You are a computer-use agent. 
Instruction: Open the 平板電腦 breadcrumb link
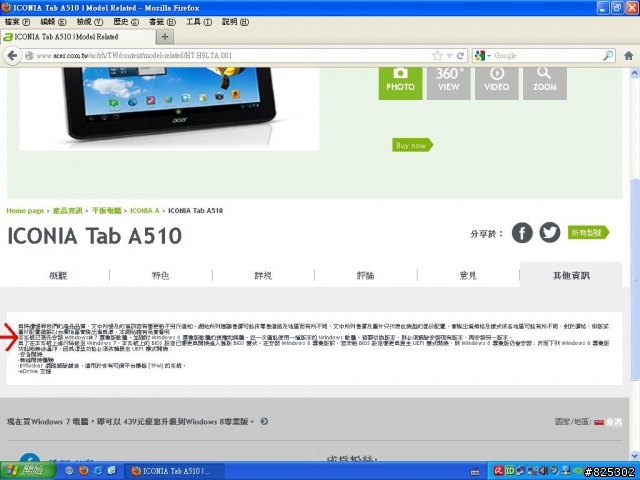tap(107, 211)
